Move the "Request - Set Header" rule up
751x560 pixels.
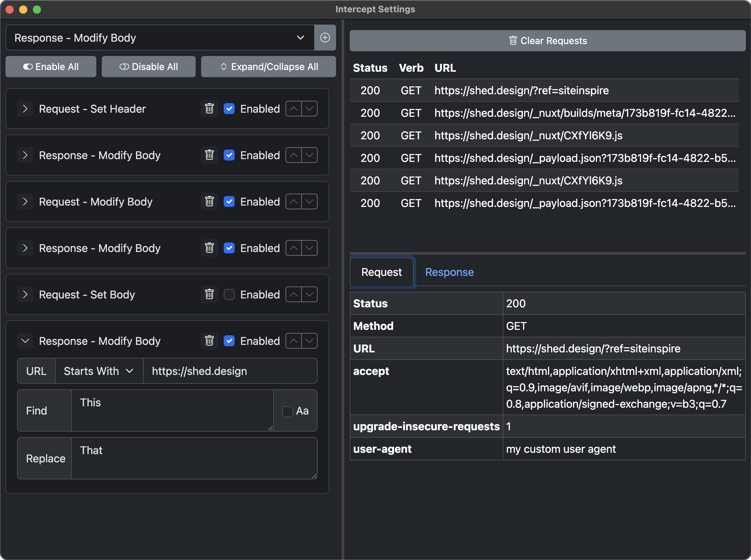[293, 109]
